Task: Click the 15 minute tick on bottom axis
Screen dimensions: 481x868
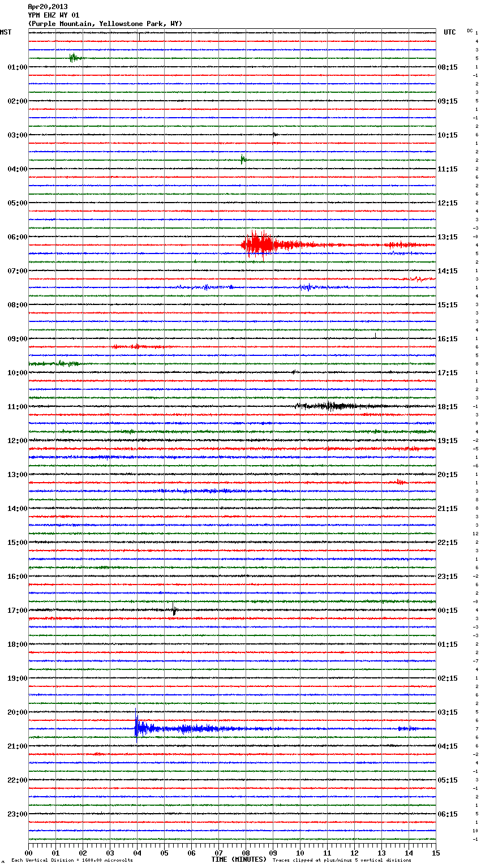Action: tap(435, 853)
